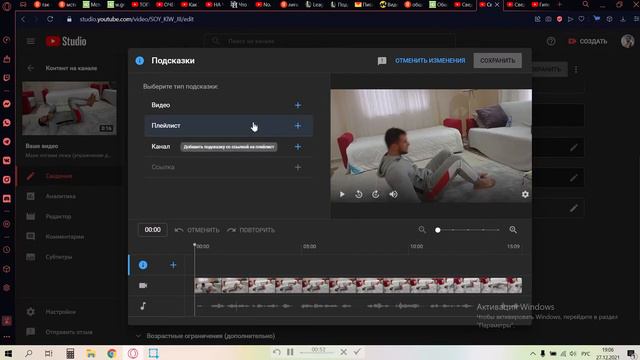Add a Channel card via its plus
This screenshot has height=360, width=640.
pos(298,147)
